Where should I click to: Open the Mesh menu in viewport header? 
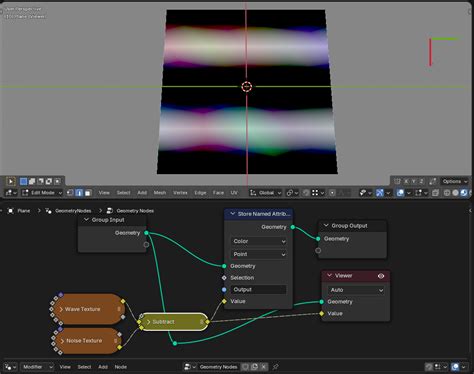pyautogui.click(x=160, y=193)
